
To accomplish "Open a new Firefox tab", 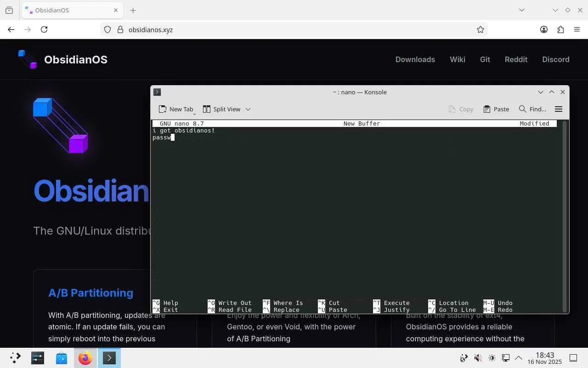I will [x=133, y=10].
